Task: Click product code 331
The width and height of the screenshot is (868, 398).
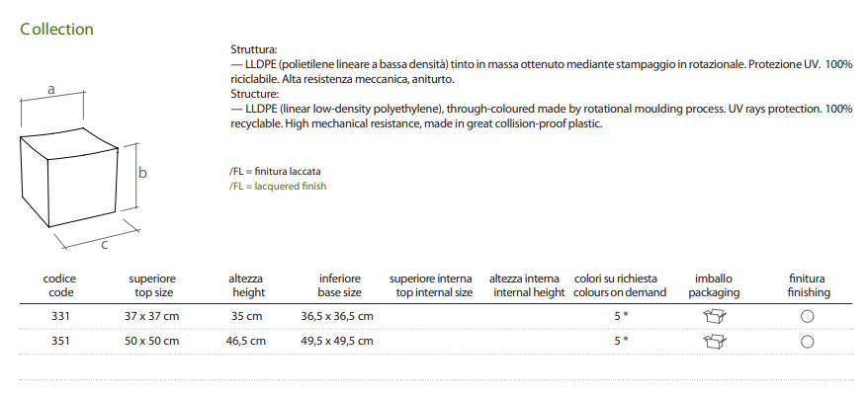Action: (60, 316)
